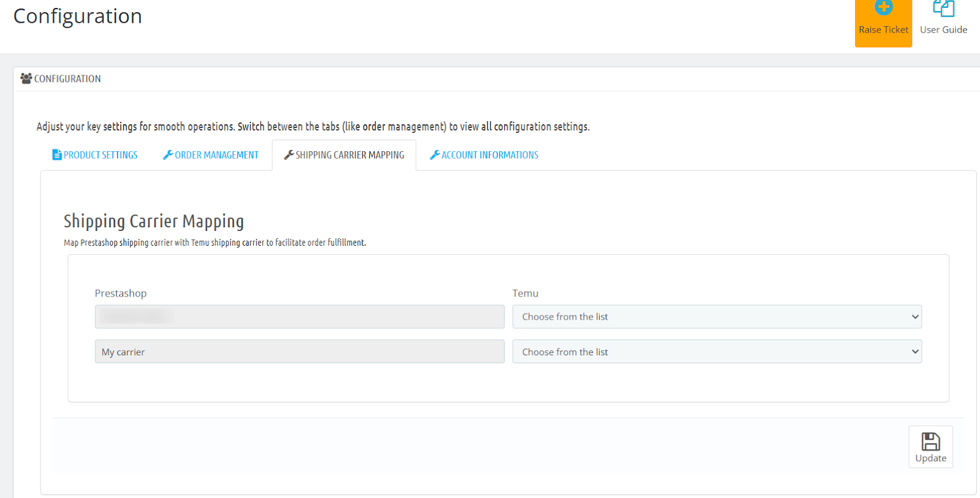Click the document icon on Product Settings tab
980x498 pixels.
pyautogui.click(x=57, y=155)
